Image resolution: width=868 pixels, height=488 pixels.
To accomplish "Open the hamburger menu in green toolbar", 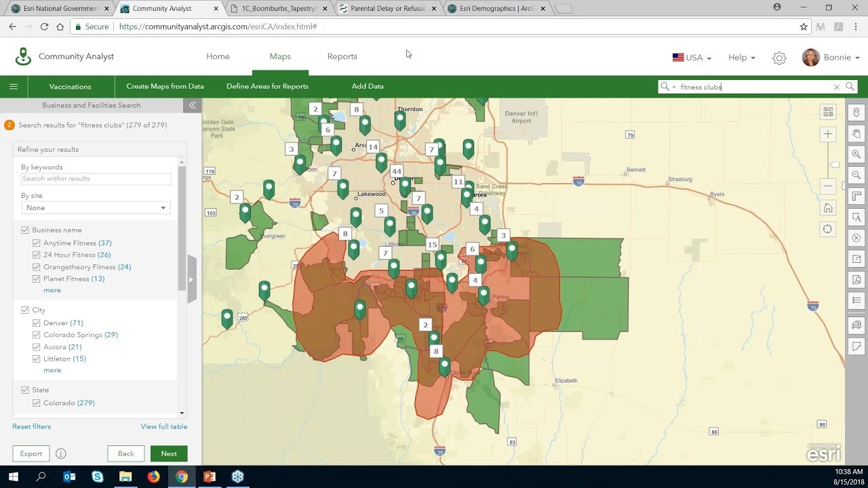I will pyautogui.click(x=14, y=86).
